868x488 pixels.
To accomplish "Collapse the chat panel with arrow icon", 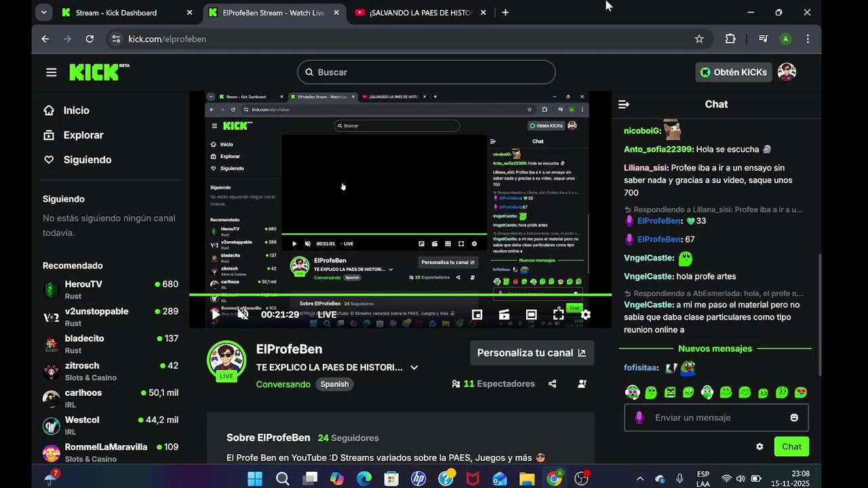I will click(624, 104).
